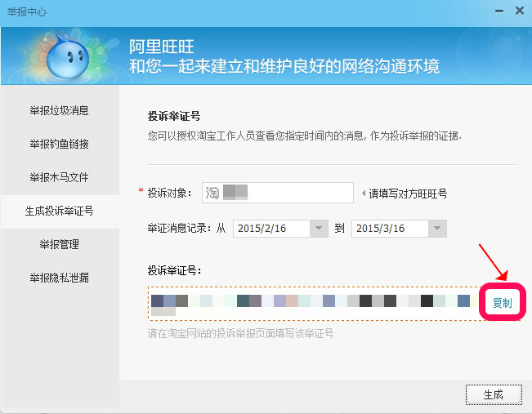Viewport: 532px width, 414px height.
Task: Click the 投诉对象 input field
Action: (278, 193)
